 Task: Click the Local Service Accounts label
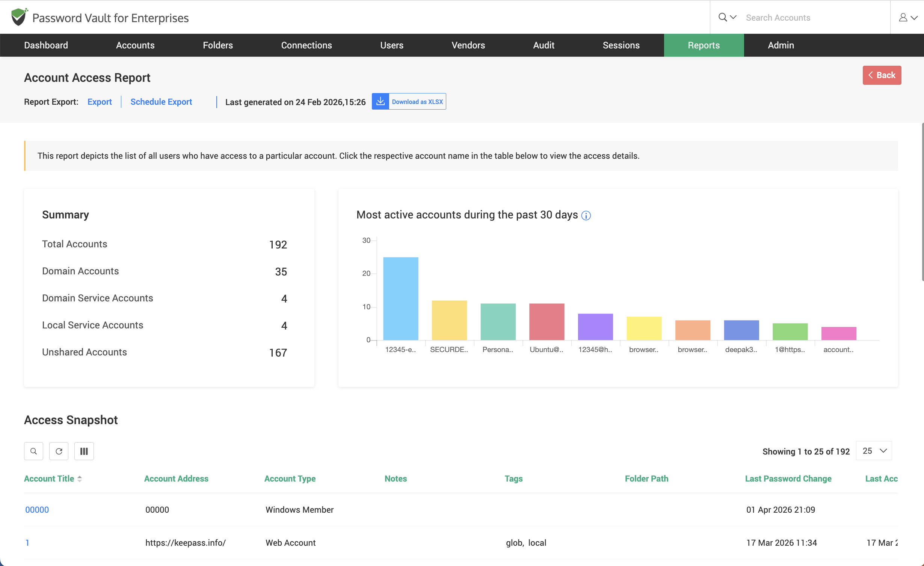(x=93, y=325)
